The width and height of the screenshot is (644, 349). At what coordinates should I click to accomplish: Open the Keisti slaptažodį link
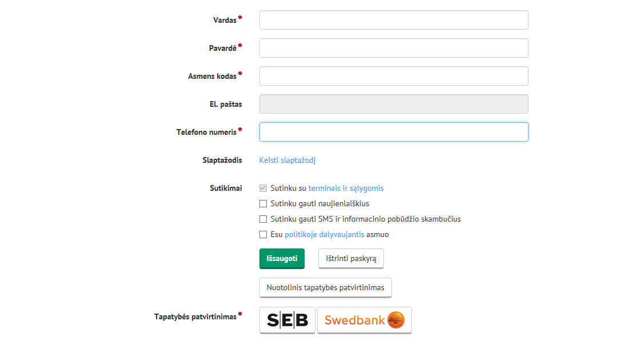point(287,160)
